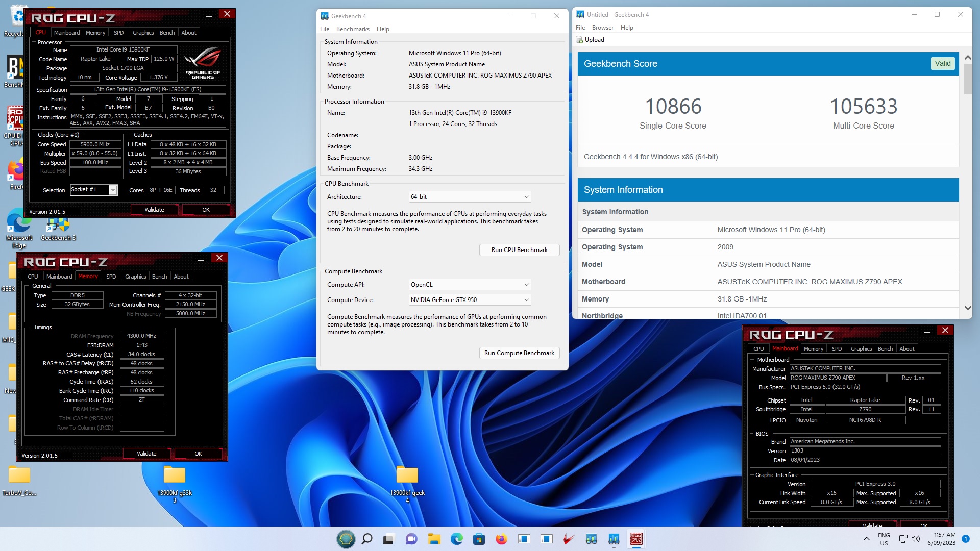Open the volume tray icon
The width and height of the screenshot is (980, 551).
point(916,539)
